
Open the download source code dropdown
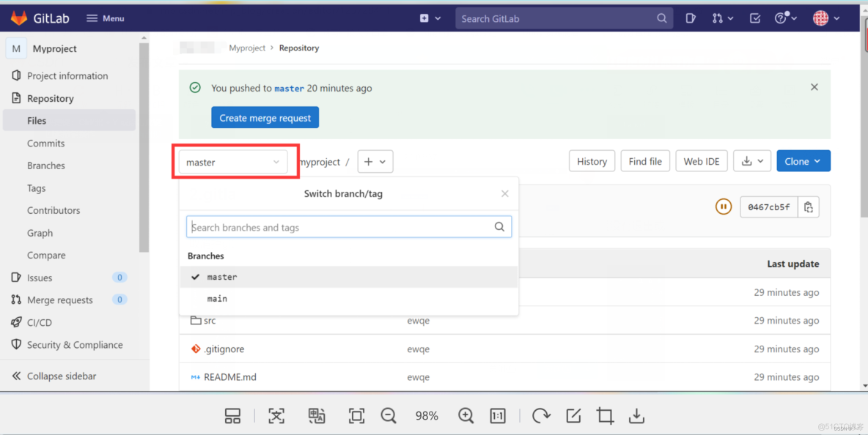(752, 161)
